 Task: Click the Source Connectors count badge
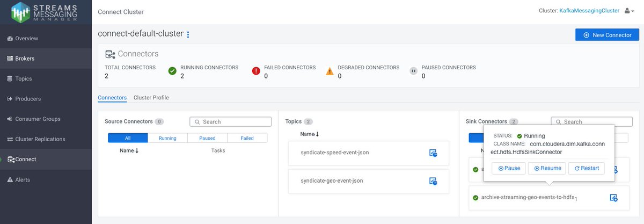point(159,122)
